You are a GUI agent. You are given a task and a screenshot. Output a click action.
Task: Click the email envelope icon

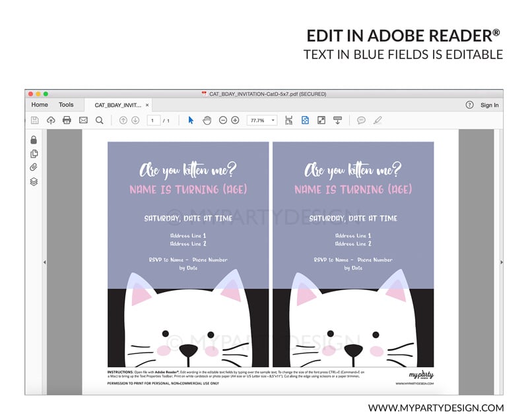tap(83, 120)
